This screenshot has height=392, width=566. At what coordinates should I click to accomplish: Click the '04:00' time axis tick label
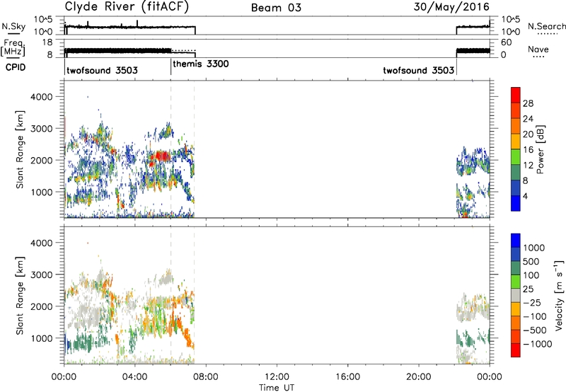(x=135, y=377)
